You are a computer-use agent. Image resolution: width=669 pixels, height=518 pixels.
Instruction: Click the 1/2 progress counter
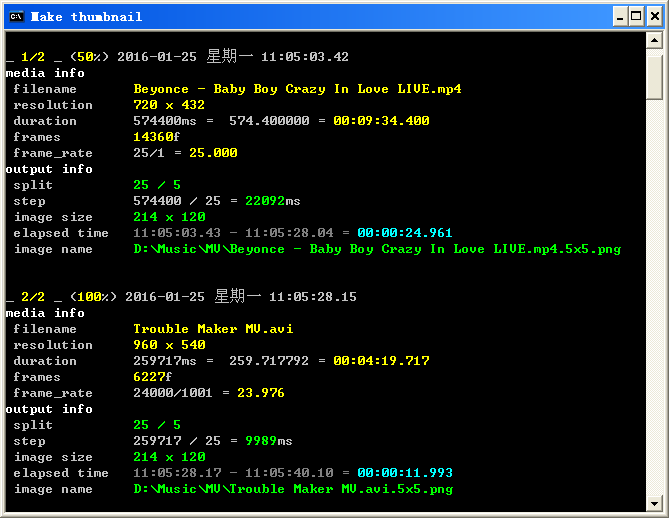coord(33,57)
